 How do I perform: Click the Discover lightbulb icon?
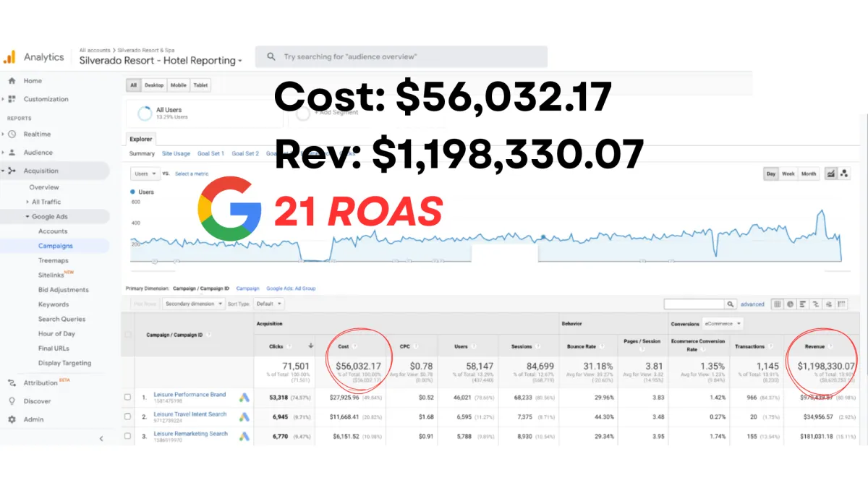point(12,401)
